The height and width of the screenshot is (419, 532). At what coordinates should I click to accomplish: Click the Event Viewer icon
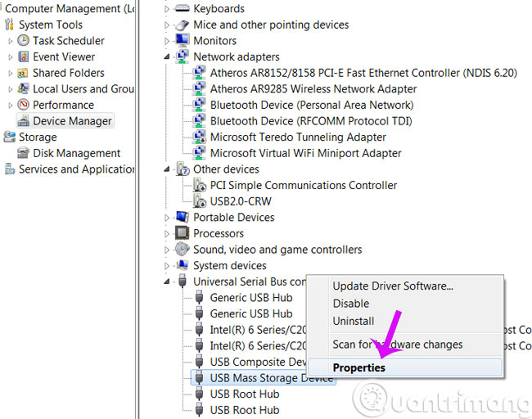pyautogui.click(x=24, y=56)
